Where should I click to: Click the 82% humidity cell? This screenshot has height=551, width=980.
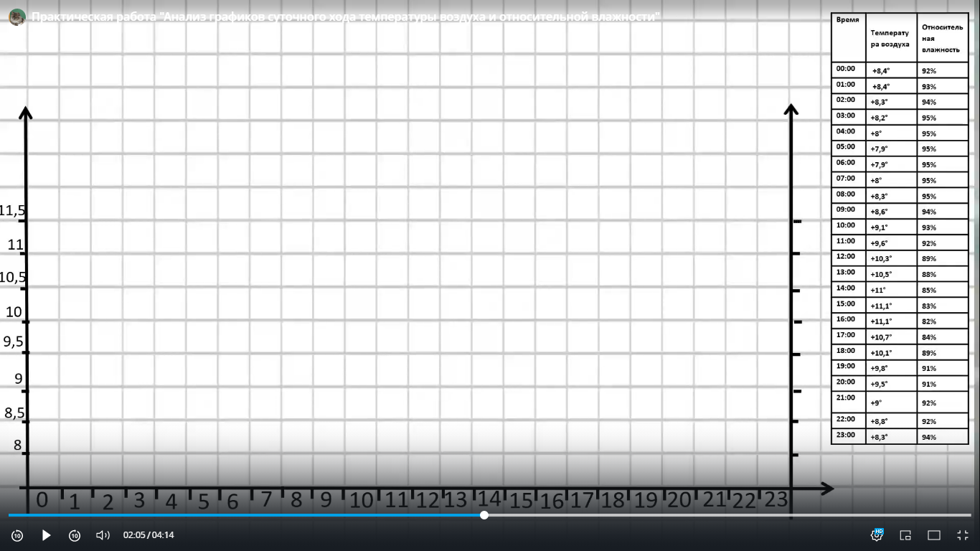(943, 321)
